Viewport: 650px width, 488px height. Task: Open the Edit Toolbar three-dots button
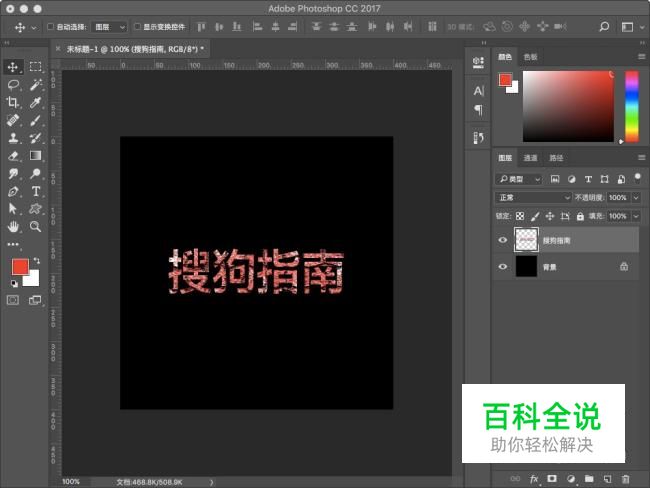pyautogui.click(x=13, y=244)
